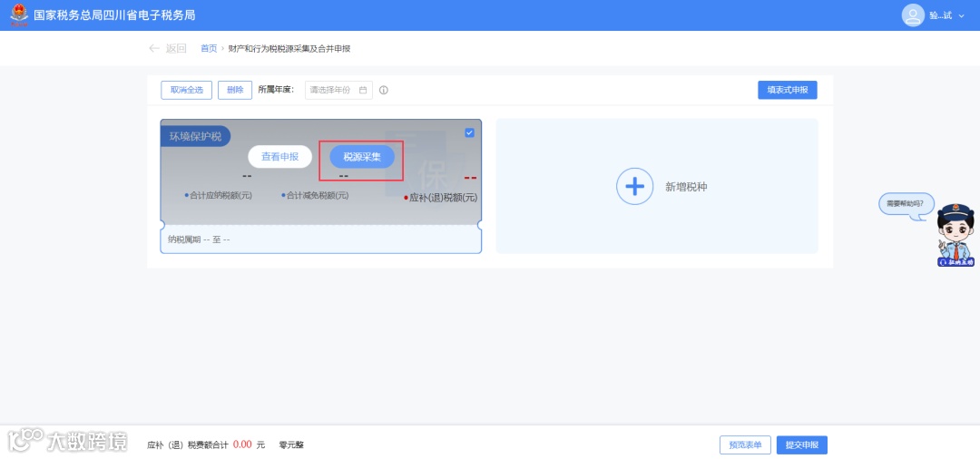Click the 应补(退)税额(元) label
This screenshot has width=980, height=459.
pos(441,198)
